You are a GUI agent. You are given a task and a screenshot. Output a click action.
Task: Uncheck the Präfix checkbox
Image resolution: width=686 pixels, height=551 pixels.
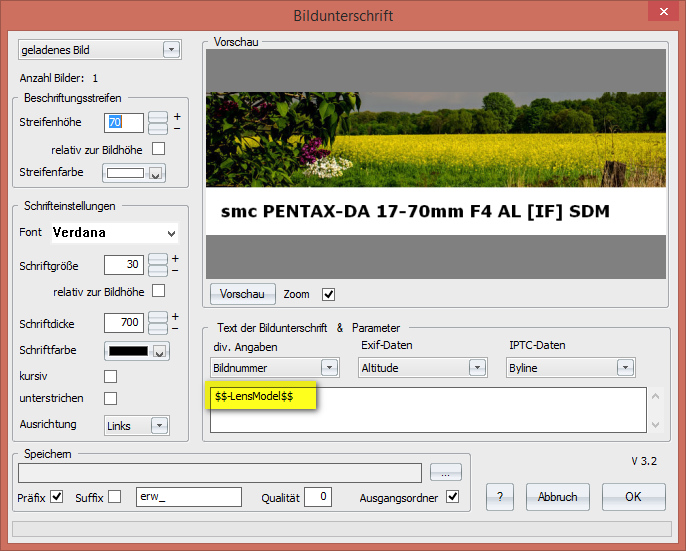[x=56, y=497]
